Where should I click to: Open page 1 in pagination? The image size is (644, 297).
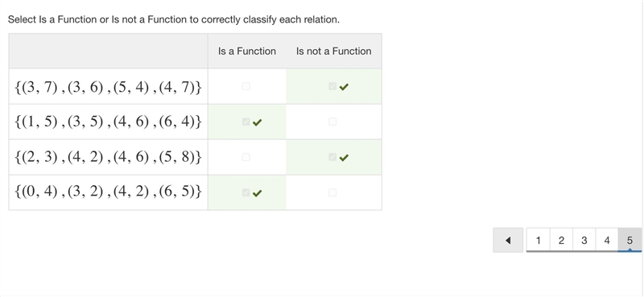pos(538,241)
